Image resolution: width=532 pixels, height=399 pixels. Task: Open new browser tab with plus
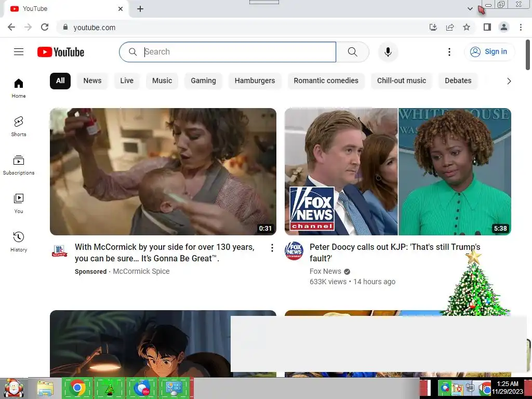point(140,9)
